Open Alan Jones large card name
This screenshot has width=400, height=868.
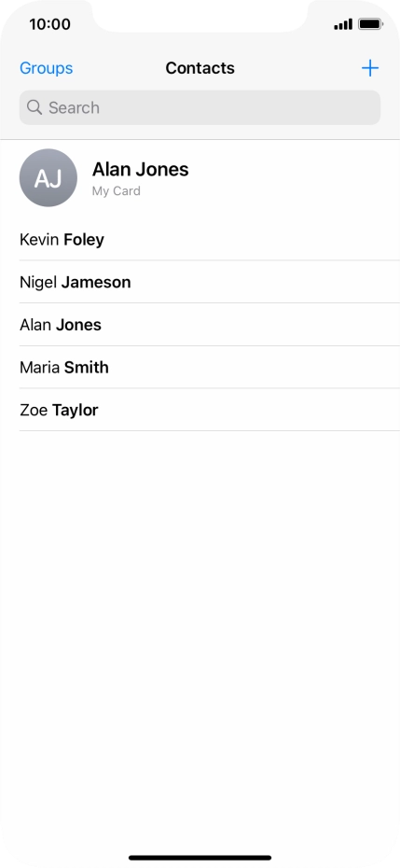click(x=140, y=169)
